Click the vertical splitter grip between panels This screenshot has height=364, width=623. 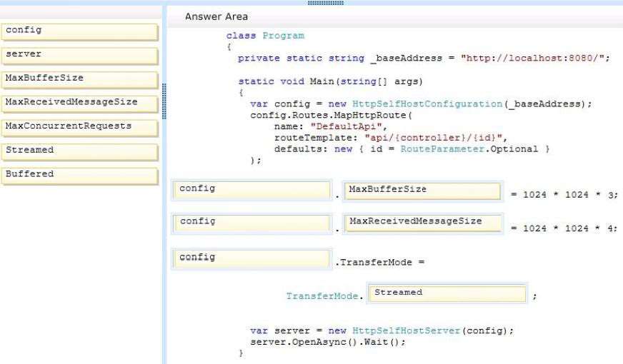(164, 101)
